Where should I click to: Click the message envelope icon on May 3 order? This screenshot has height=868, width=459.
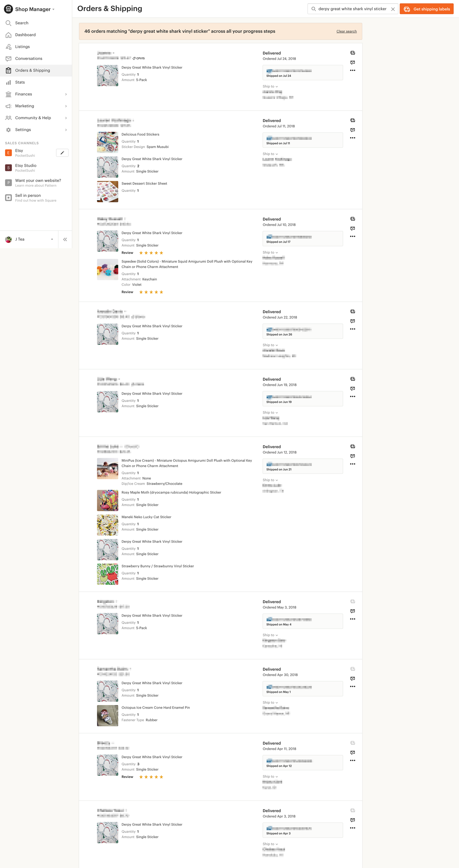[x=352, y=611]
